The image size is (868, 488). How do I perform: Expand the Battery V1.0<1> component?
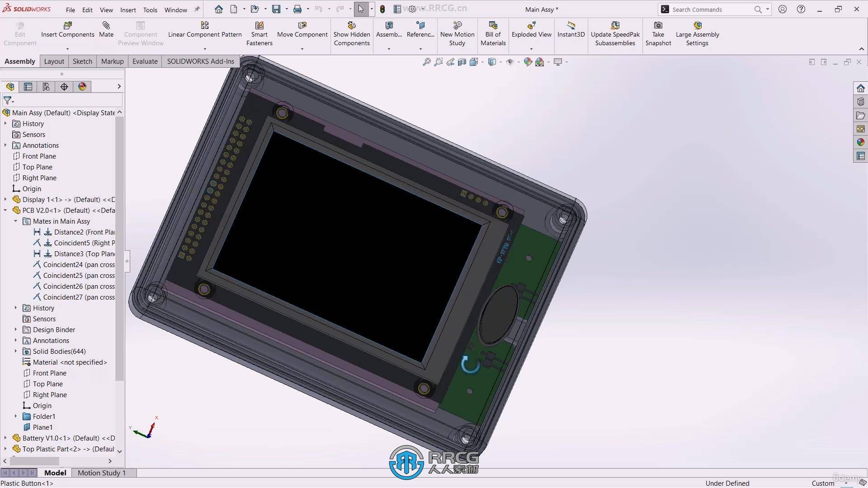click(5, 438)
